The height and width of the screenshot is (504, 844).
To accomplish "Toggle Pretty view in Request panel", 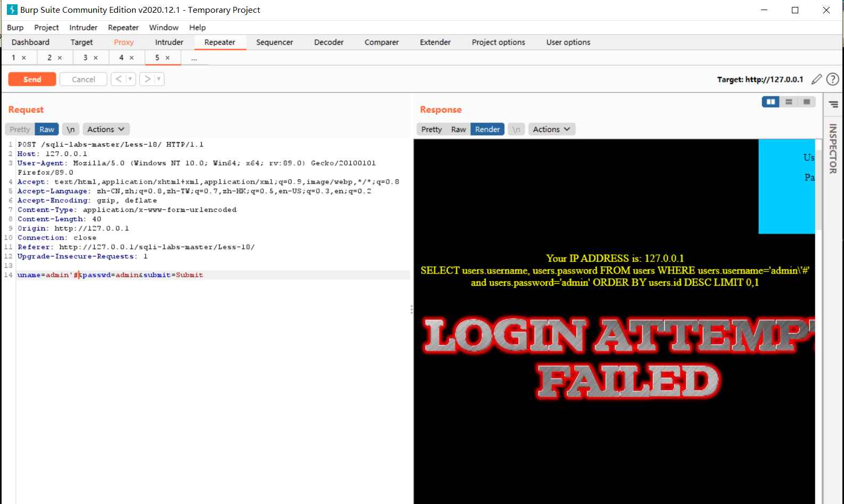I will (x=20, y=129).
